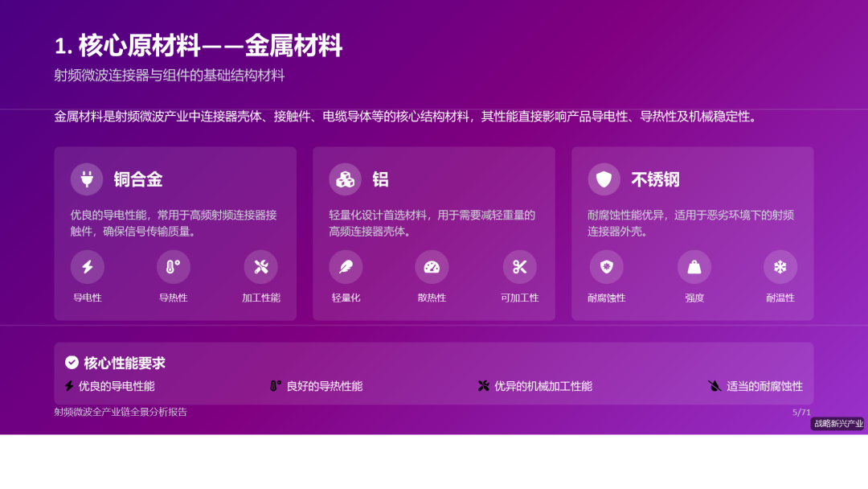This screenshot has height=489, width=868.
Task: Click the checkmark beside 核心性能要求
Action: point(70,363)
